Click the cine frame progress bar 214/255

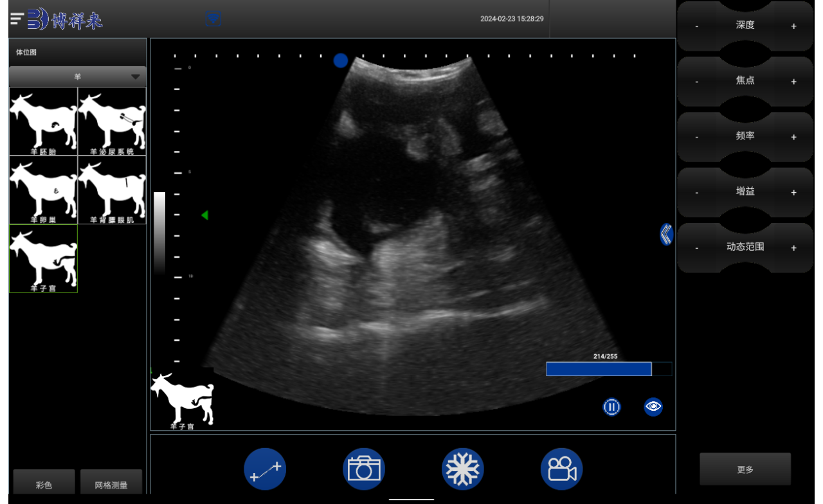pyautogui.click(x=609, y=369)
